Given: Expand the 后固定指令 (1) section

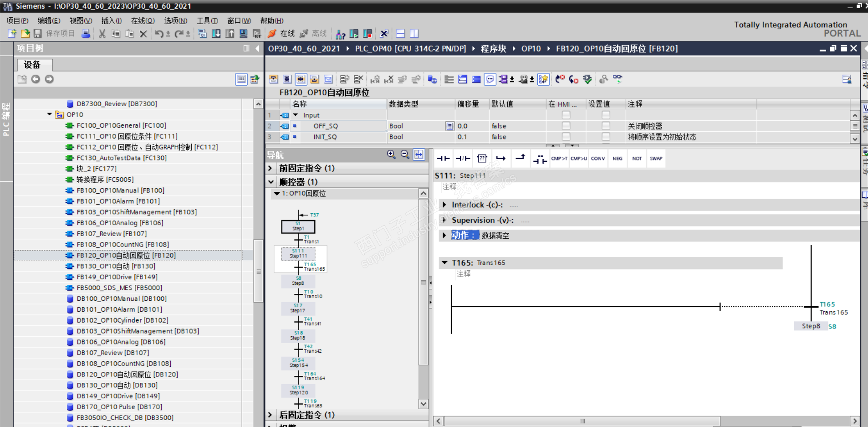Looking at the screenshot, I should pos(271,415).
